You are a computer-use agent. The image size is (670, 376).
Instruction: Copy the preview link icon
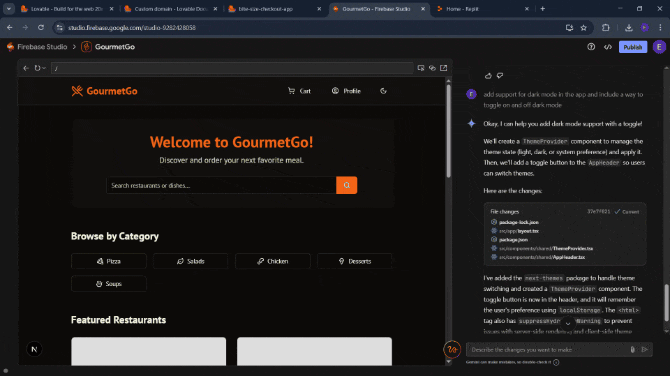tap(432, 68)
